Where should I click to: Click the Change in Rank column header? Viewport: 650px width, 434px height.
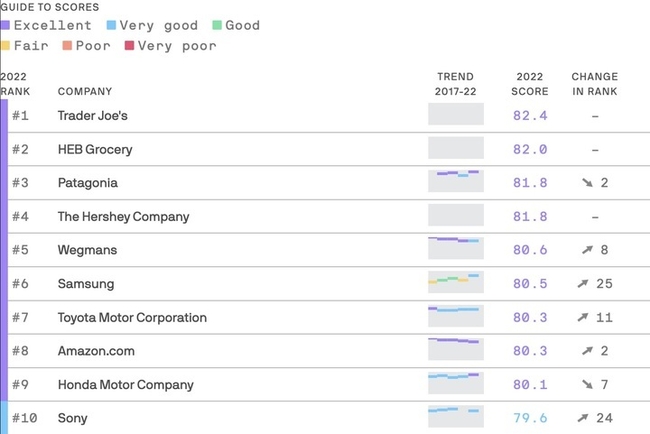coord(595,84)
